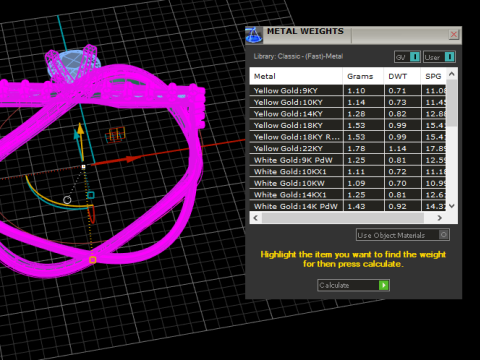Click the green Calculate arrow icon

click(384, 285)
